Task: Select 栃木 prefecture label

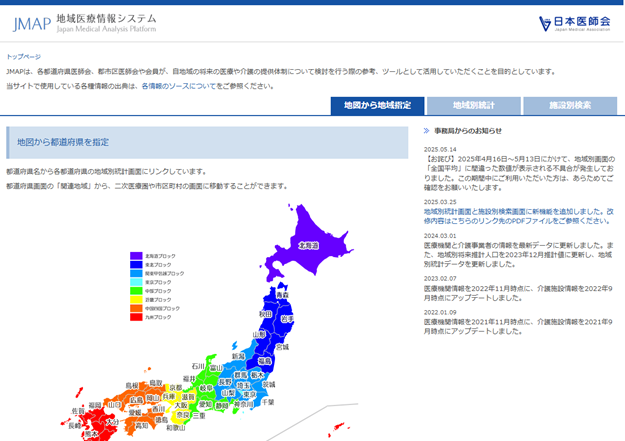Action: coord(257,375)
